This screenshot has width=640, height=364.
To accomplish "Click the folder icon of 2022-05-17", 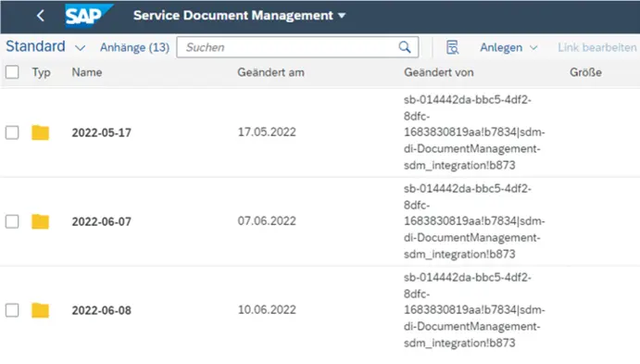I will point(41,132).
